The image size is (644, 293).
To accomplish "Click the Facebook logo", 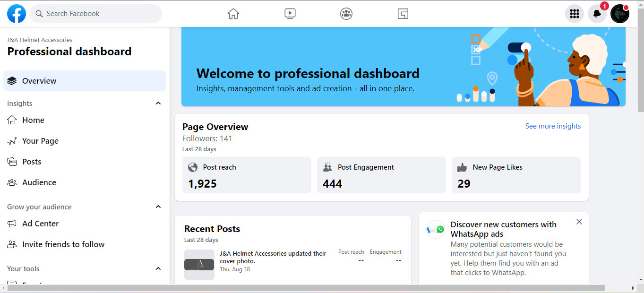I will coord(17,14).
